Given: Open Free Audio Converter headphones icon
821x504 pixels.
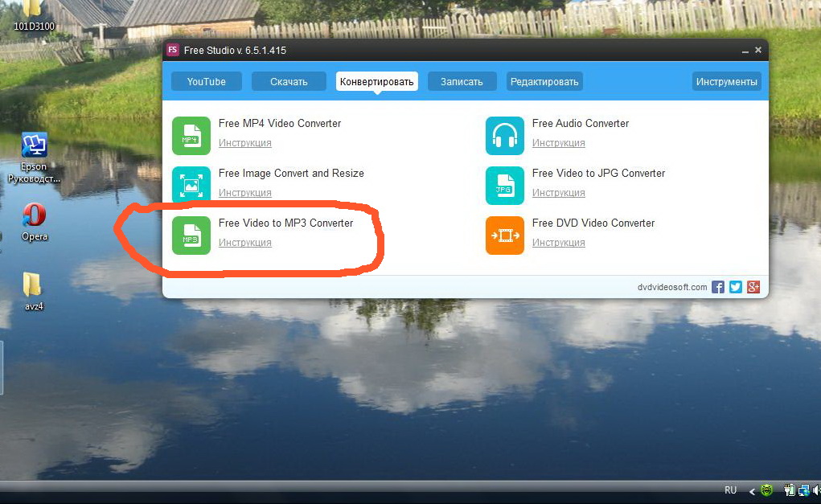Looking at the screenshot, I should pyautogui.click(x=505, y=136).
